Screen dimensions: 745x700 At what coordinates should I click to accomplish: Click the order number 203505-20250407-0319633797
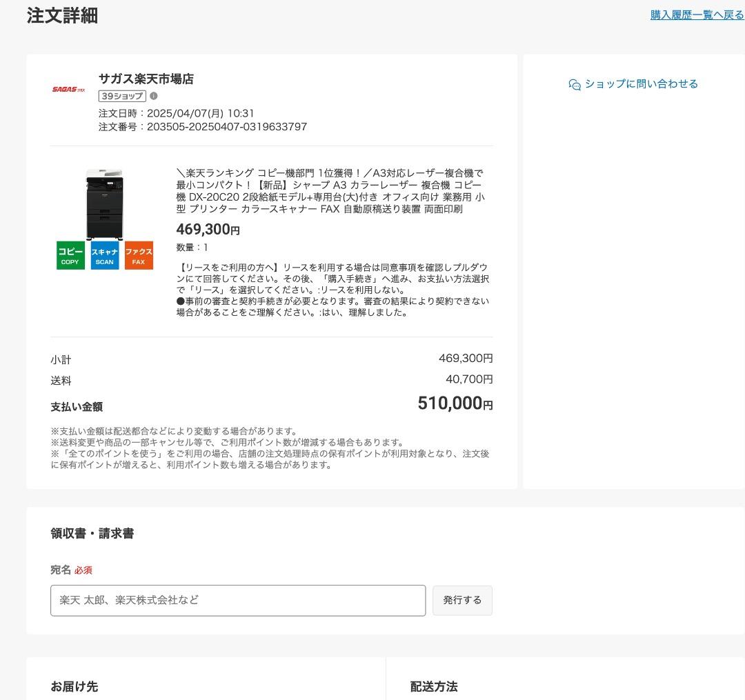point(226,127)
